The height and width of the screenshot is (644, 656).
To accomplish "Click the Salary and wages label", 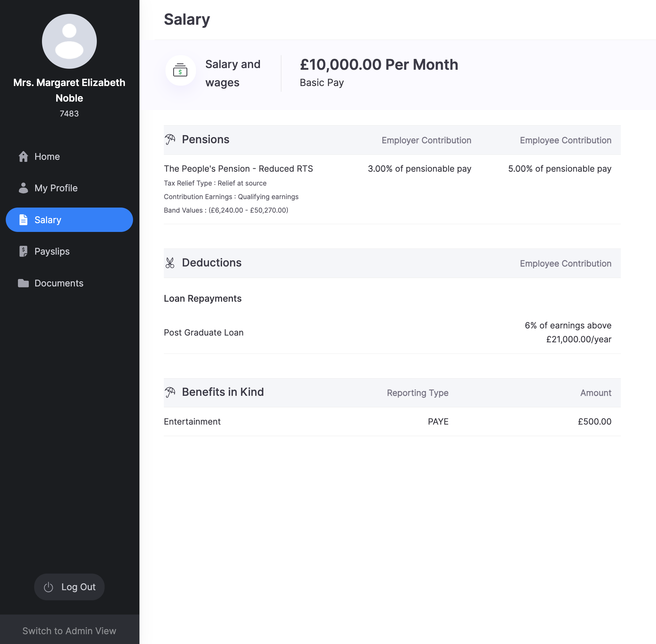I will [233, 73].
